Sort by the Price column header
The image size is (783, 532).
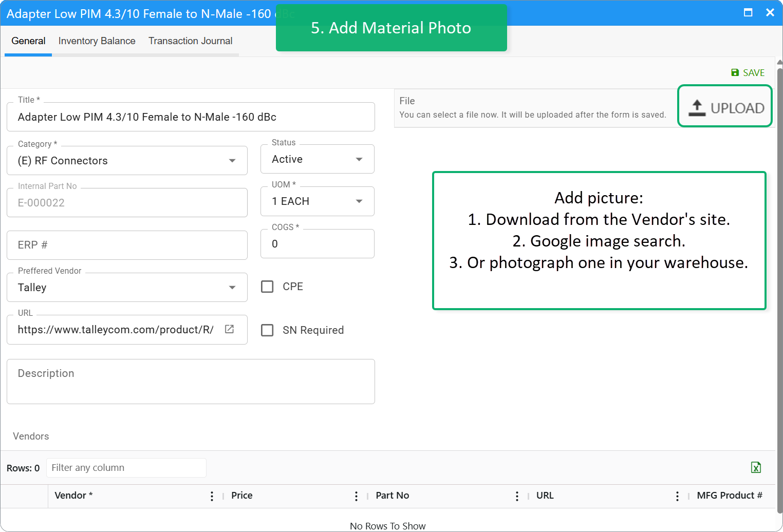pos(242,496)
